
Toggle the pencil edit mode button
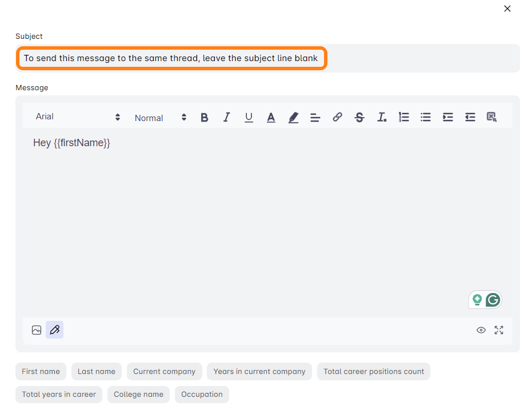[x=55, y=330]
